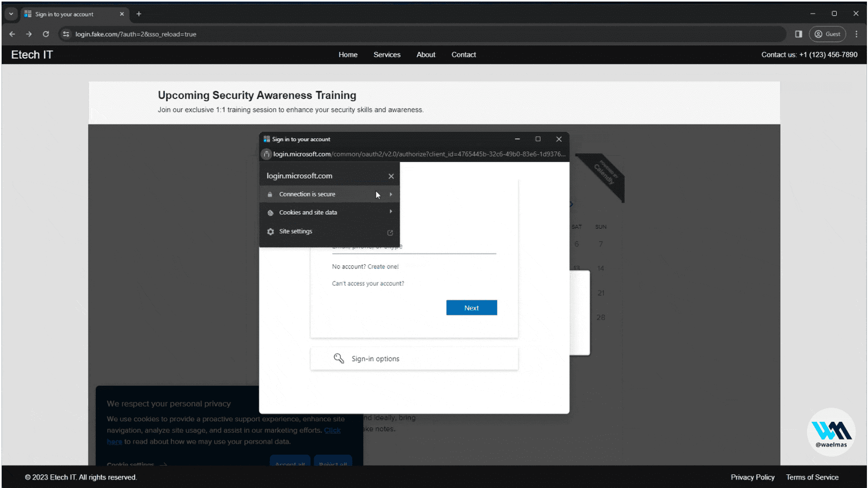Viewport: 868px width, 488px height.
Task: Open Sign-in options
Action: tap(414, 359)
